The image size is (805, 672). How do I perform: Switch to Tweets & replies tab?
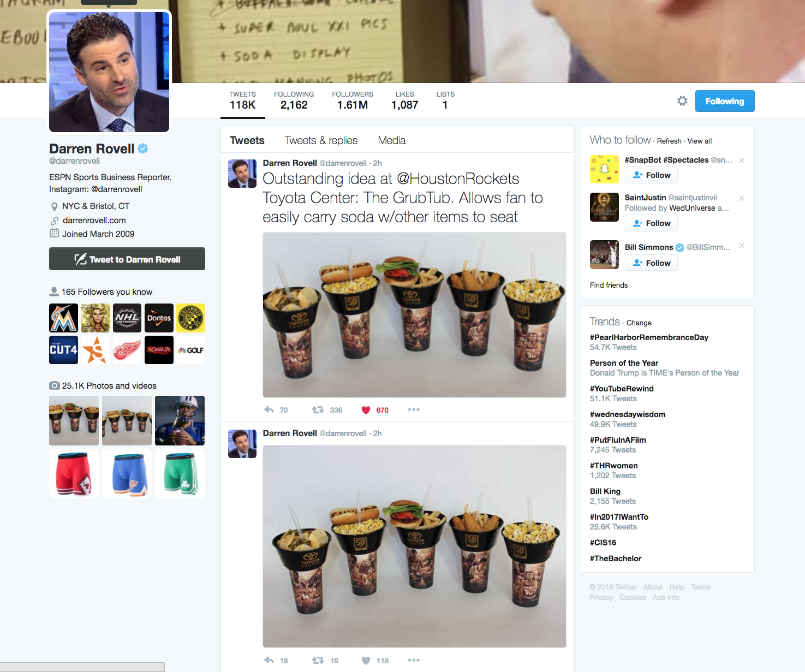coord(321,140)
